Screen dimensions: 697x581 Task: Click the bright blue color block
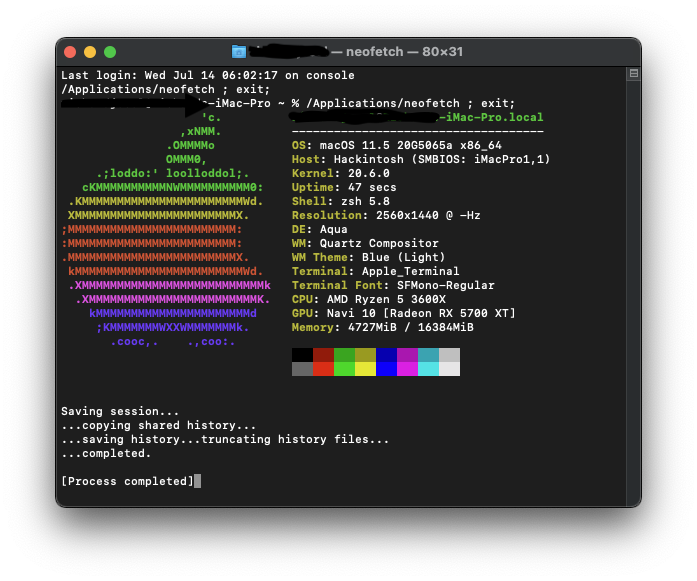pyautogui.click(x=386, y=369)
